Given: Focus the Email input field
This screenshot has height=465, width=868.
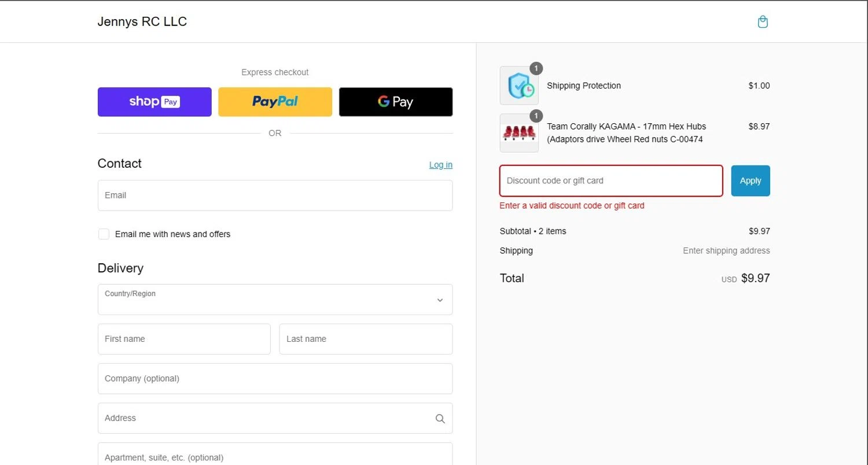Looking at the screenshot, I should 275,195.
